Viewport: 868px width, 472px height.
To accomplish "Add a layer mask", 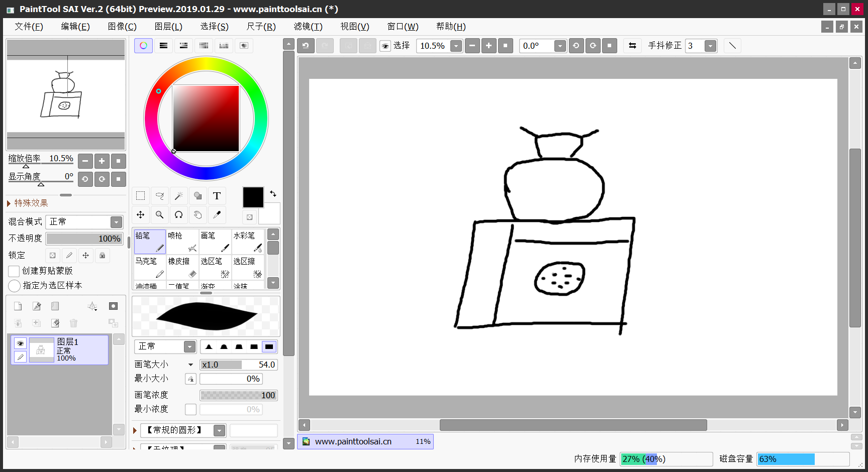I will (114, 306).
